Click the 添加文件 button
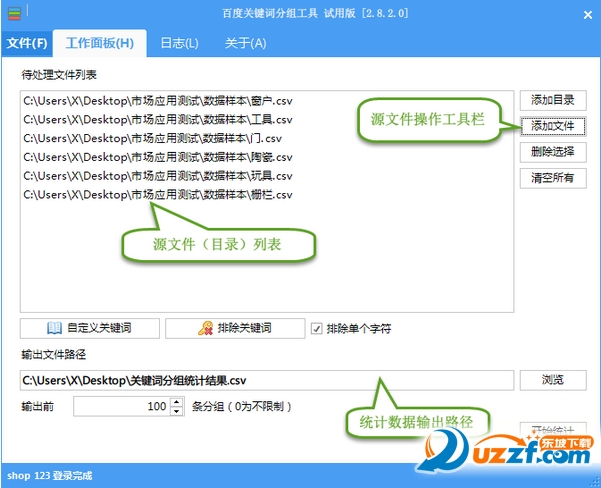This screenshot has width=601, height=488. 553,126
